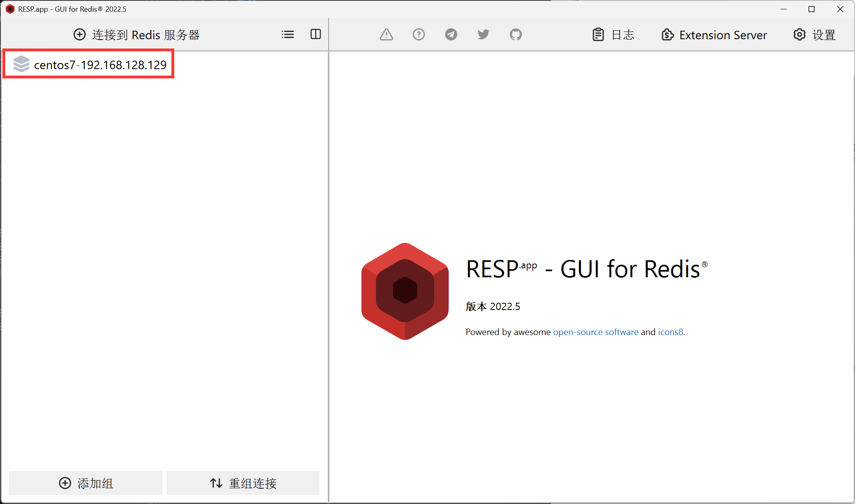The height and width of the screenshot is (504, 855).
Task: Open the Twitter bird icon
Action: pos(483,35)
